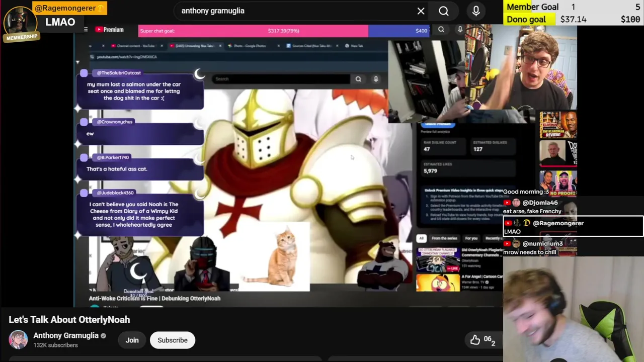Image resolution: width=644 pixels, height=362 pixels.
Task: Click @TheSalubriOutcast chat username
Action: [x=119, y=73]
